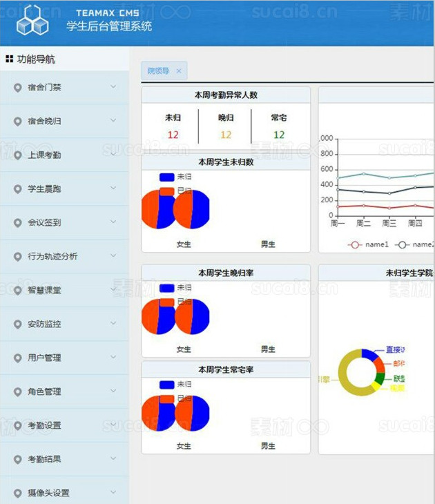Expand the 学生晨跑 chevron
The width and height of the screenshot is (435, 504).
pyautogui.click(x=113, y=188)
